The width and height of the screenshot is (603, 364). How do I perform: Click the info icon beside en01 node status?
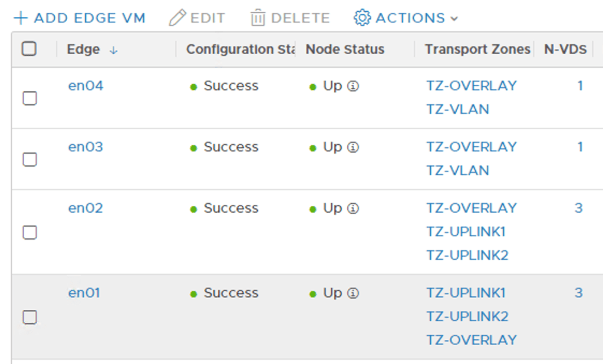353,293
